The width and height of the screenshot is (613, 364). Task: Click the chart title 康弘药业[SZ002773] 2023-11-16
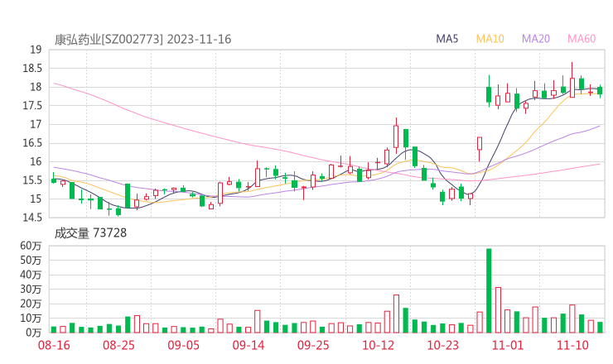point(142,40)
